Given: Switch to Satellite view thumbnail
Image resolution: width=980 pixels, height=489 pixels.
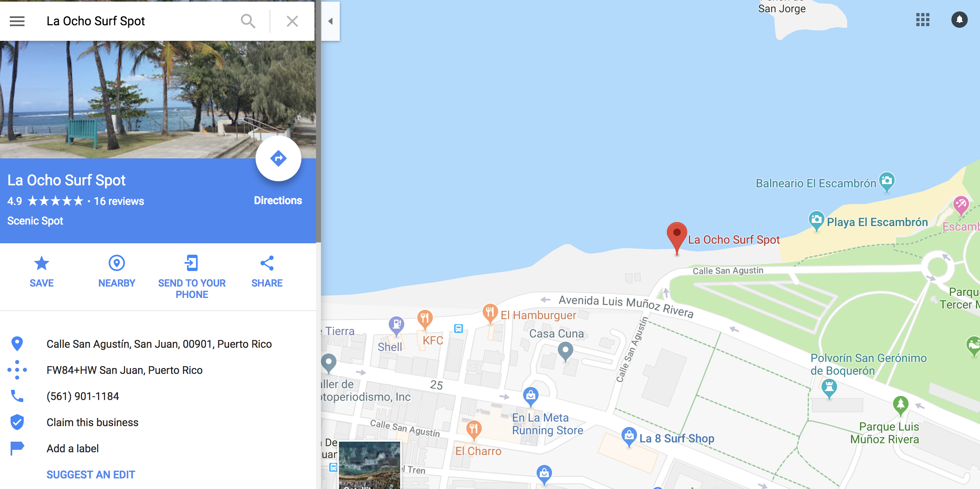Looking at the screenshot, I should (x=370, y=465).
